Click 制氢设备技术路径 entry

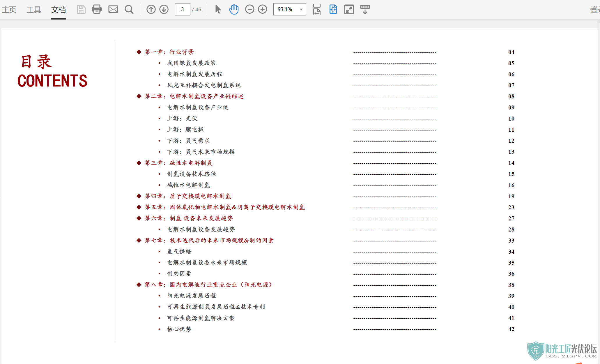coord(192,174)
